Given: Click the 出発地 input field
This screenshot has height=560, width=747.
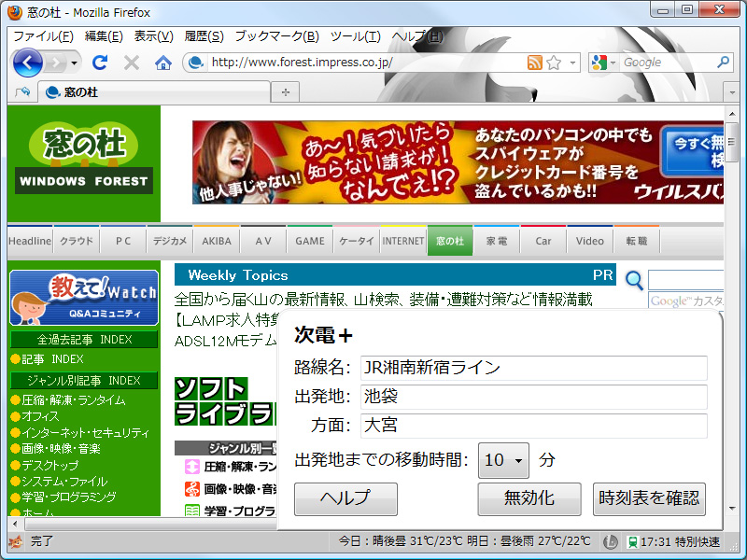Looking at the screenshot, I should click(x=533, y=397).
